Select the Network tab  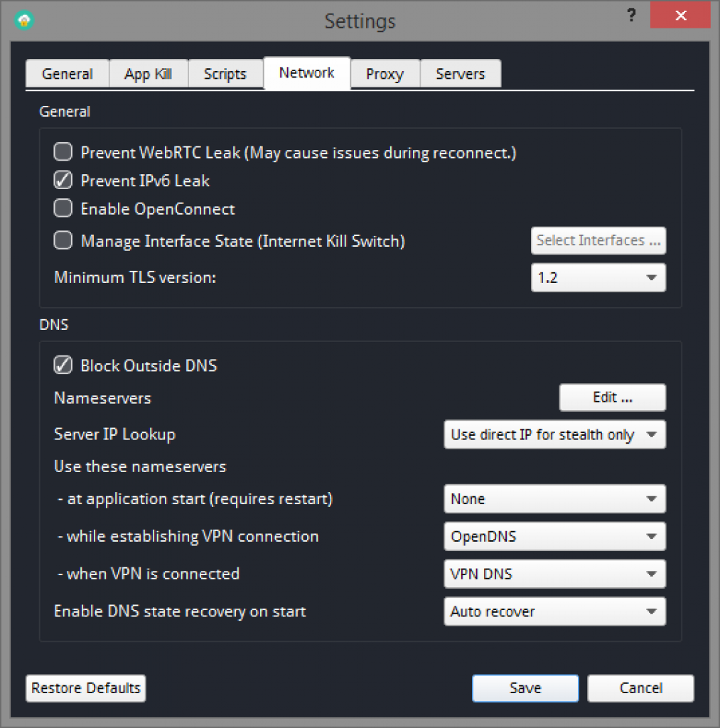click(307, 73)
